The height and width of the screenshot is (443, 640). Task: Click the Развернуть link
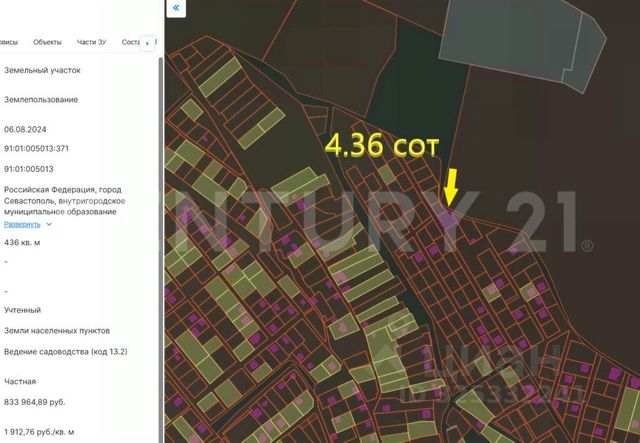(22, 224)
